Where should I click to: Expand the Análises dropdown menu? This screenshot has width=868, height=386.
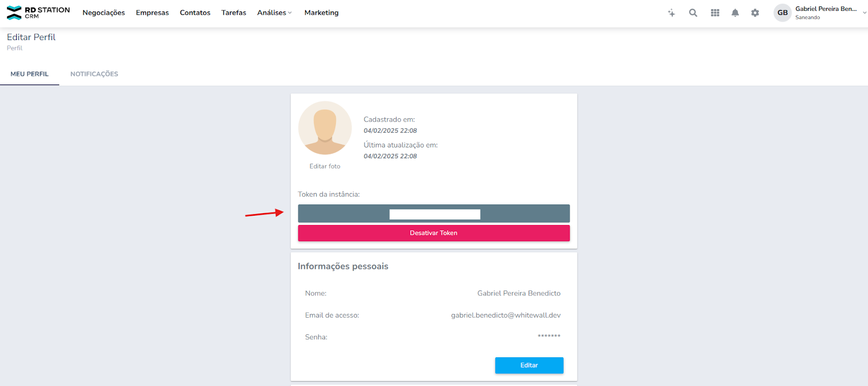point(275,13)
